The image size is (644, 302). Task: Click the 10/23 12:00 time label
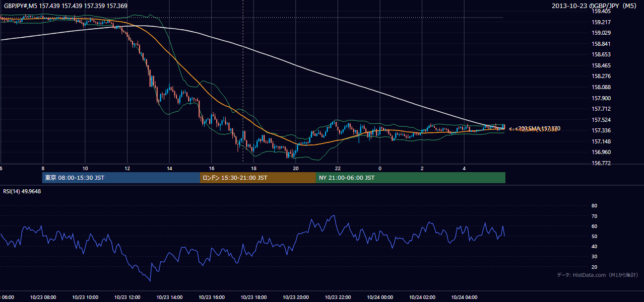(x=127, y=297)
